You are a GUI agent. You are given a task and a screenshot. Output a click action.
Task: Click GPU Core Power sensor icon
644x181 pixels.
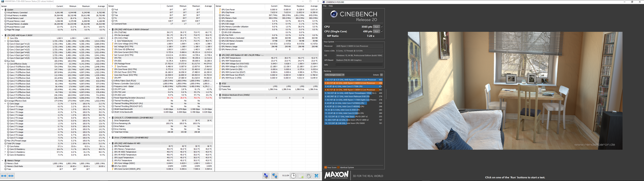click(x=220, y=9)
